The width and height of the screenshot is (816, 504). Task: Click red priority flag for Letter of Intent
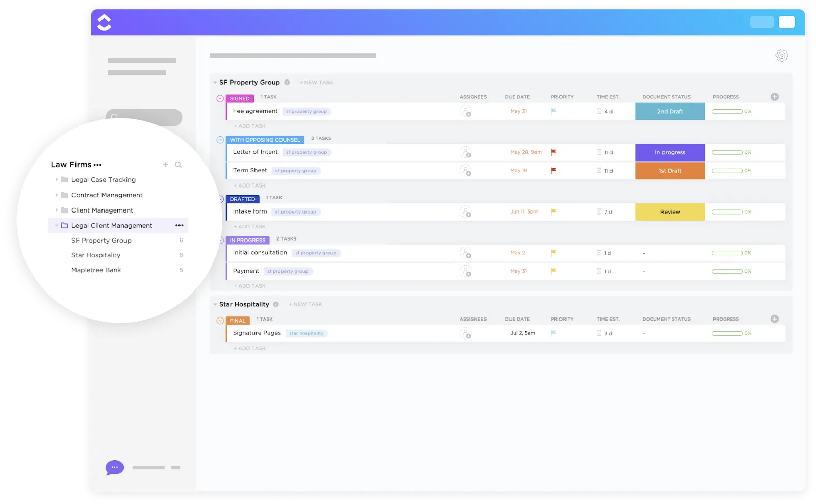coord(553,152)
